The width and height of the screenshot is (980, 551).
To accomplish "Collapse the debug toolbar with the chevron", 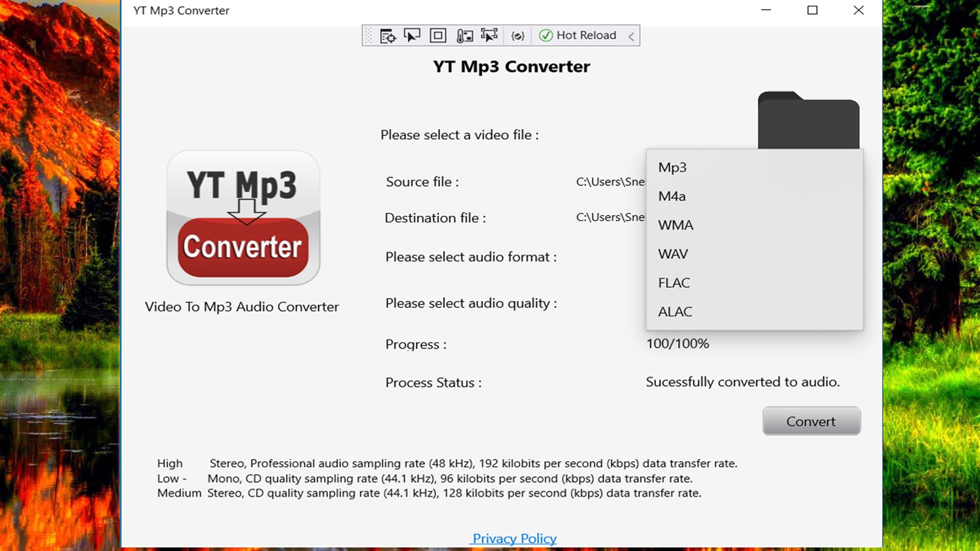I will [x=631, y=36].
